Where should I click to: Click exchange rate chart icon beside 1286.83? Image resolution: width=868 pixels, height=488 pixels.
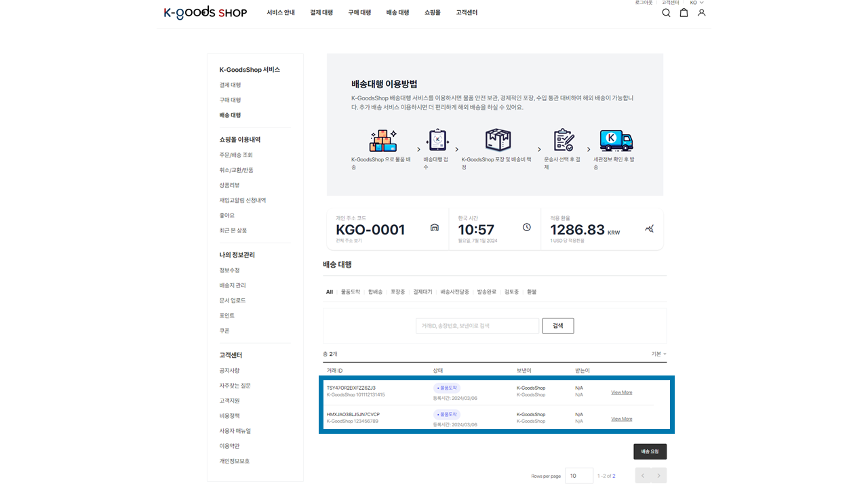[650, 229]
